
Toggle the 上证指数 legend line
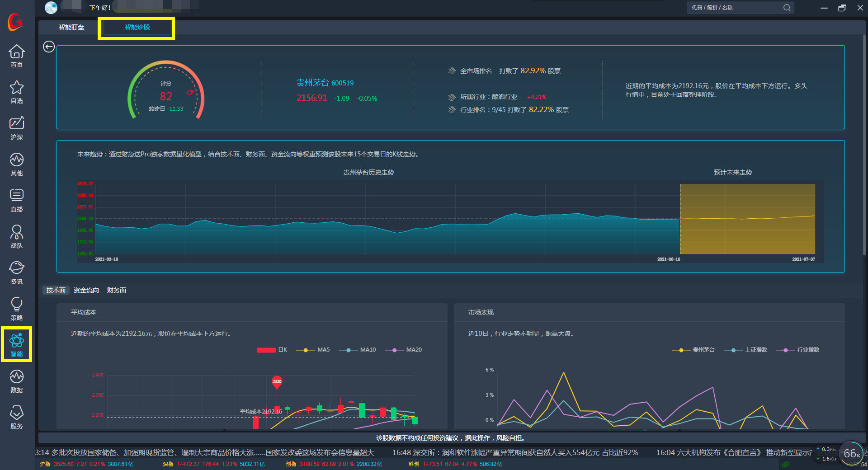745,350
